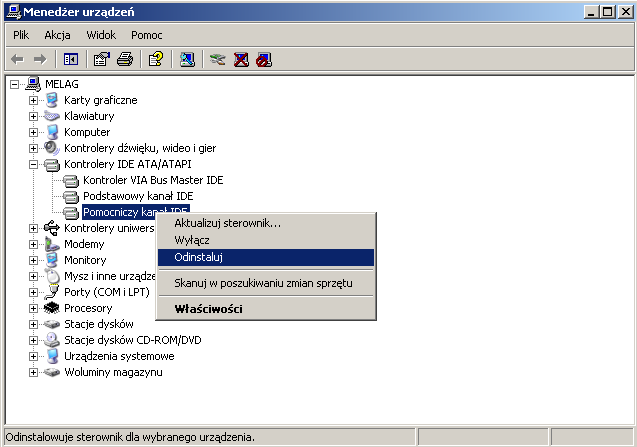Minimize the Menedżer urządzeń window
Screen dimensions: 637x447
click(x=591, y=12)
